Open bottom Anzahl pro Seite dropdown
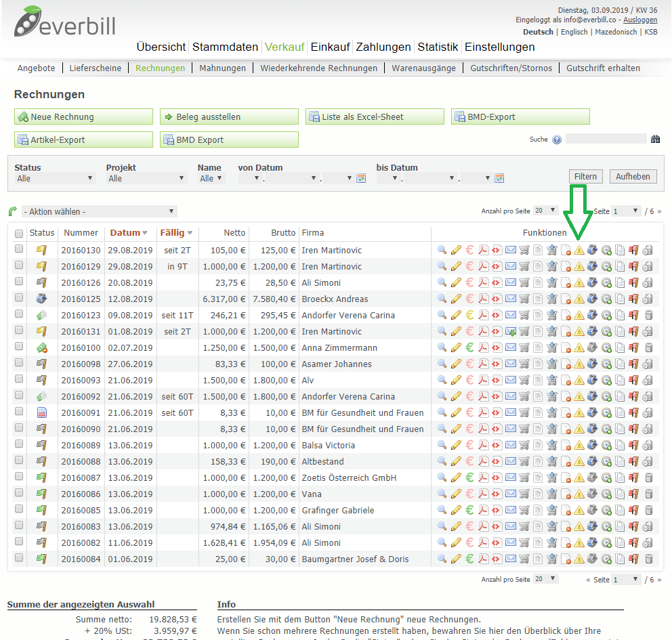 coord(545,579)
